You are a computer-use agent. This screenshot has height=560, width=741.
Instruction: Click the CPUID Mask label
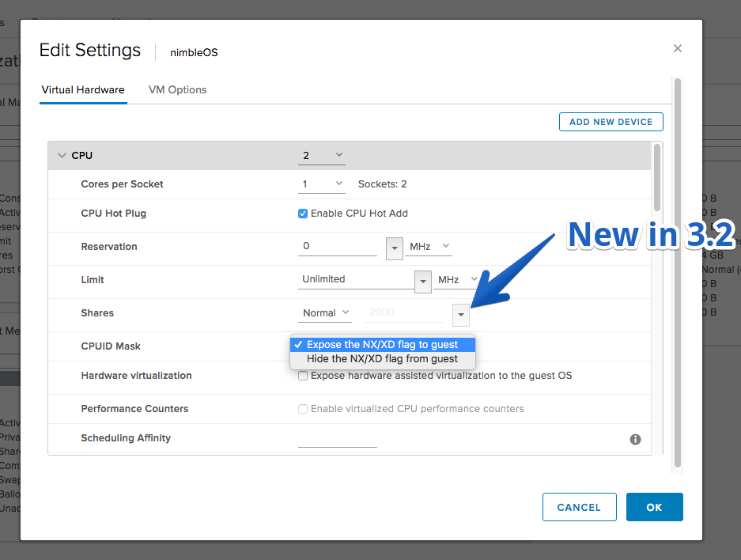111,346
